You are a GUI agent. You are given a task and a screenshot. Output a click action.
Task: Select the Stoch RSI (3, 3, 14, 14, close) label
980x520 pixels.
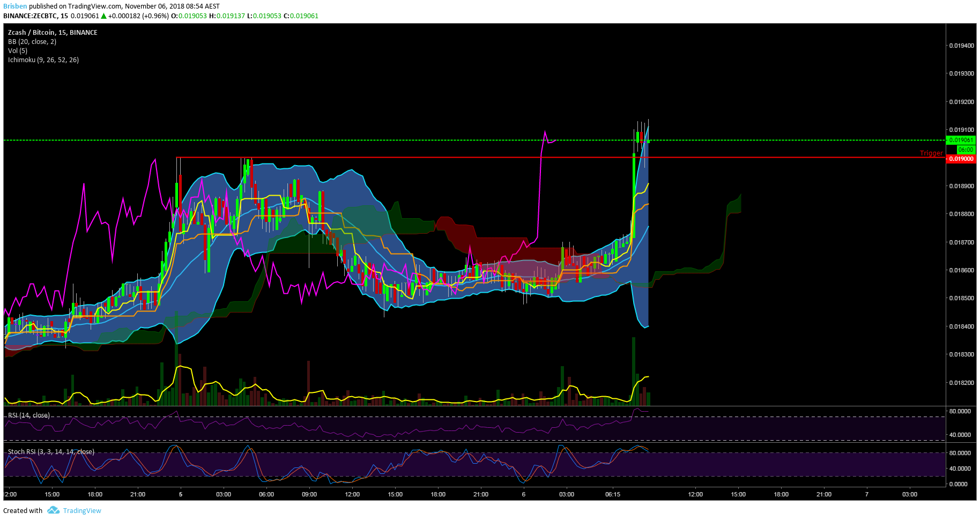(x=51, y=452)
